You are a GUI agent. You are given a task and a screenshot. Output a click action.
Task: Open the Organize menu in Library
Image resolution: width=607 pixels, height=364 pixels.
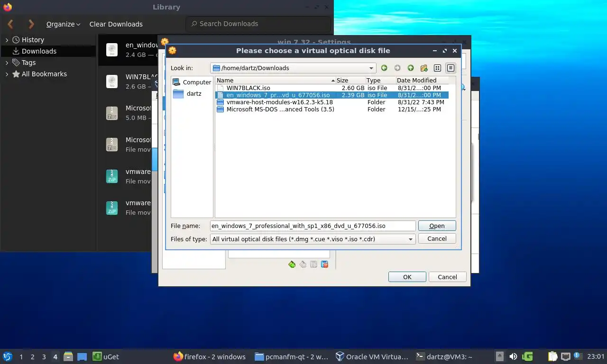[x=63, y=24]
